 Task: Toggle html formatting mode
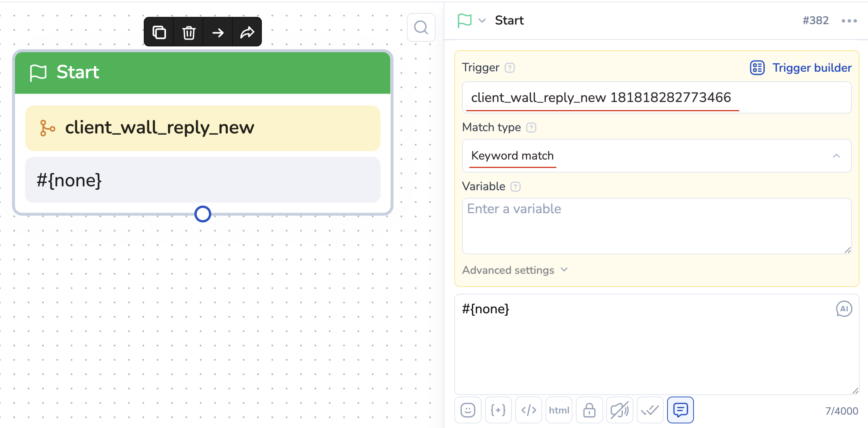click(x=559, y=410)
